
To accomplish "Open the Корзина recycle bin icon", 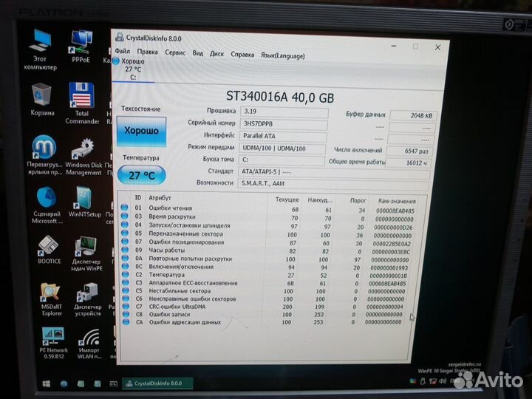I will (x=42, y=100).
